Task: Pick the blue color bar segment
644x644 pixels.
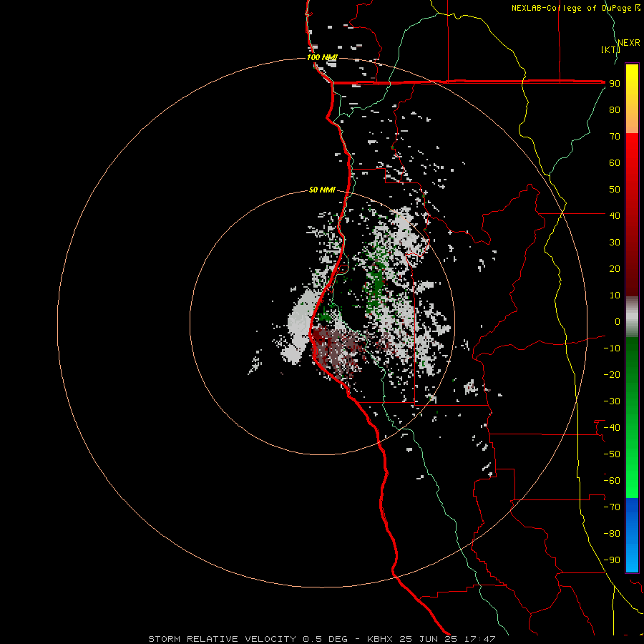Action: click(x=632, y=534)
